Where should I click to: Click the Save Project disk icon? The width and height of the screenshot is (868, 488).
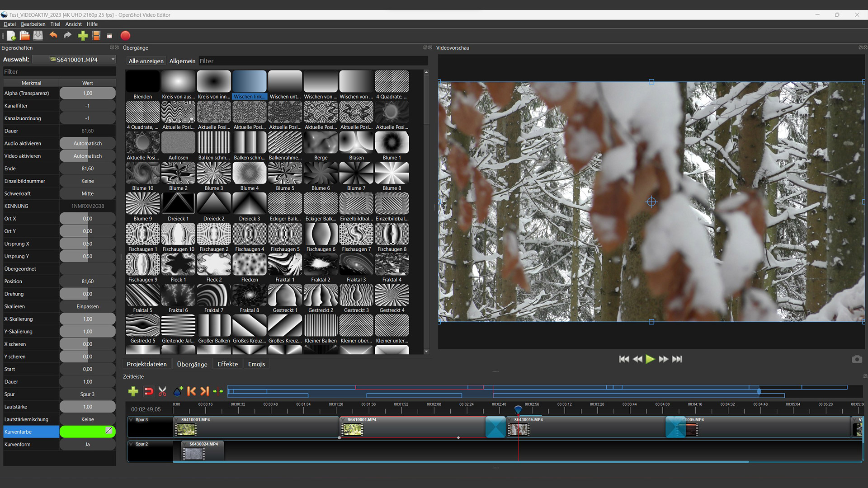(38, 36)
